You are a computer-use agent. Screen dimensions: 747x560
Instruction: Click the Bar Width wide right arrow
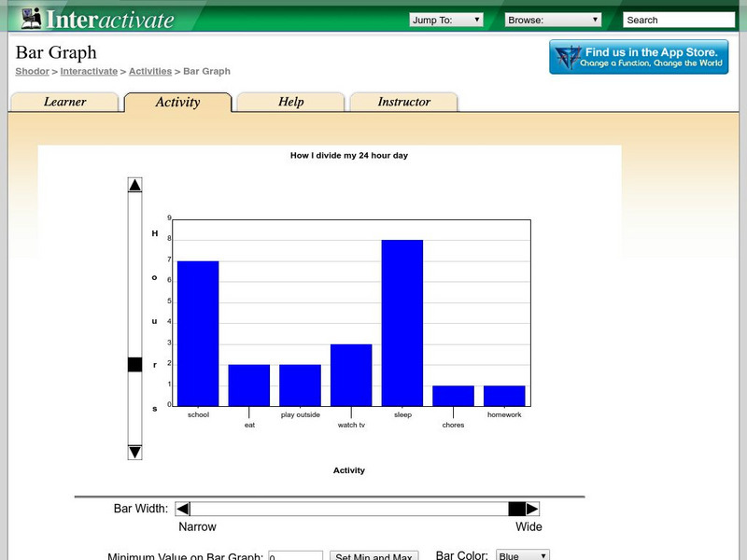pos(532,509)
